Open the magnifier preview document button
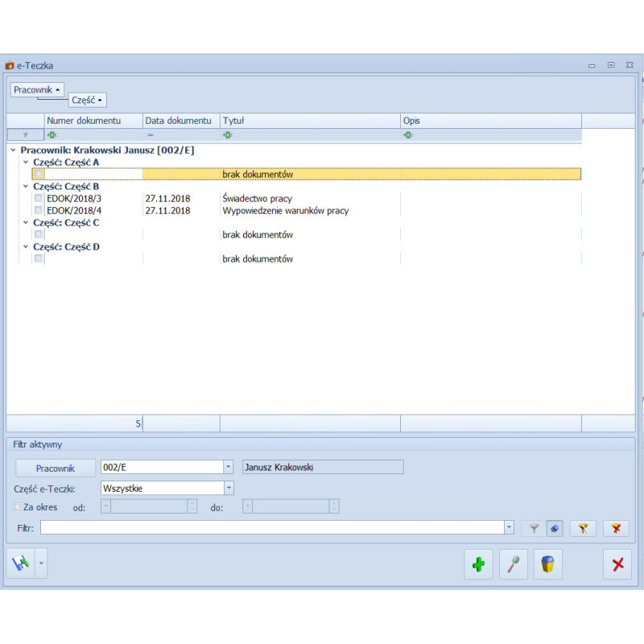The width and height of the screenshot is (644, 644). pyautogui.click(x=514, y=564)
